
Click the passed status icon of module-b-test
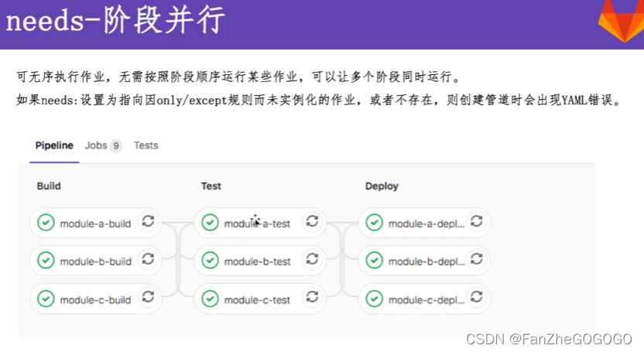click(210, 261)
